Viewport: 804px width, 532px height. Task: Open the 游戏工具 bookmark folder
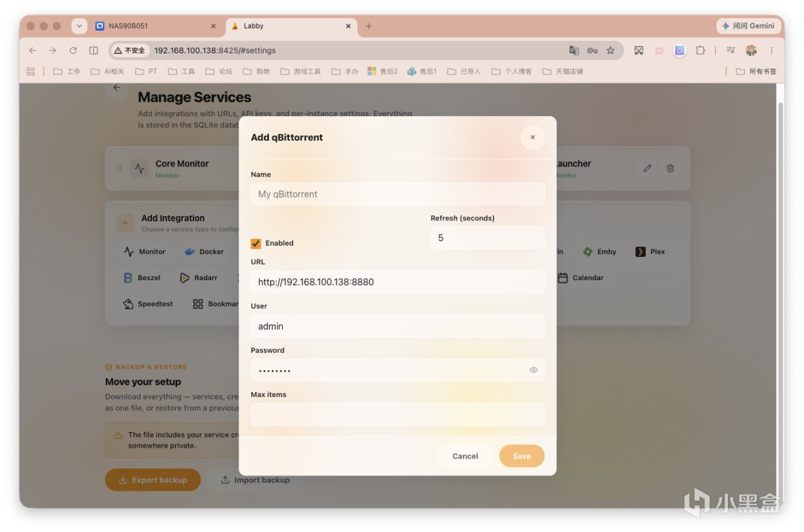[x=300, y=71]
